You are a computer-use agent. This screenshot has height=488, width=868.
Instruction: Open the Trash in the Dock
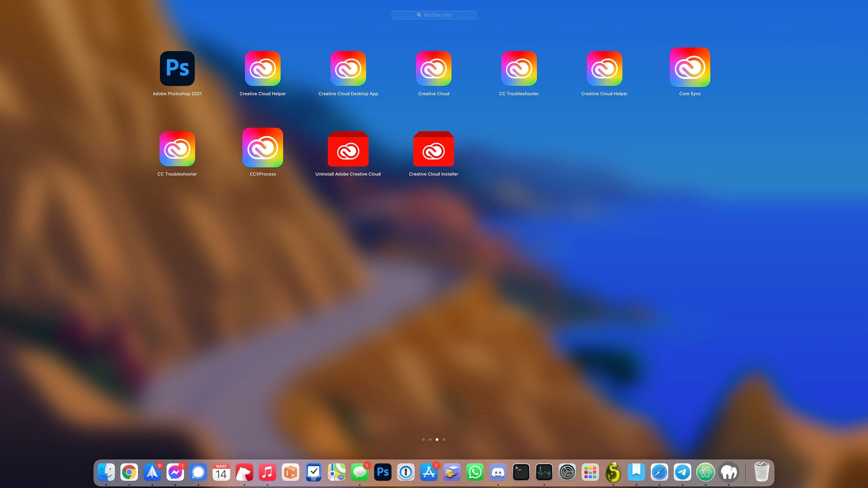(x=762, y=471)
